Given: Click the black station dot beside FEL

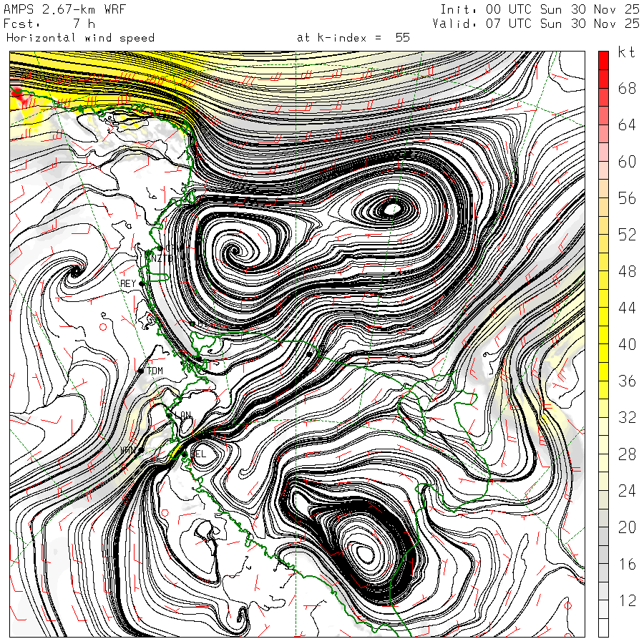Looking at the screenshot, I should point(185,454).
